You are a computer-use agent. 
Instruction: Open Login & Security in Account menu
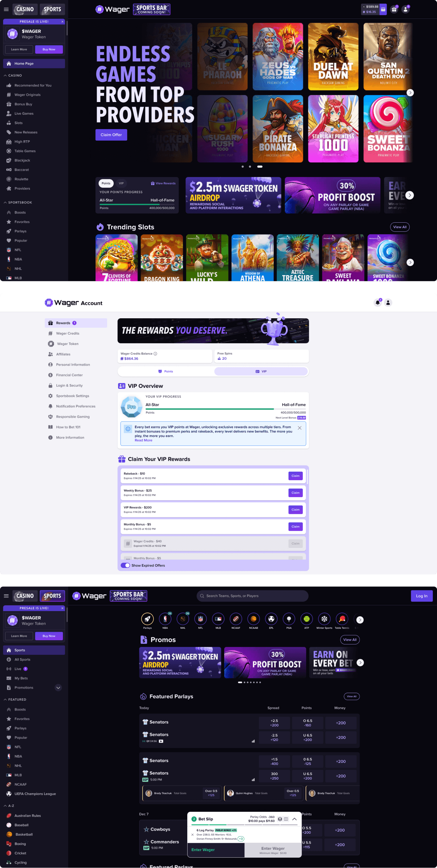click(76, 385)
